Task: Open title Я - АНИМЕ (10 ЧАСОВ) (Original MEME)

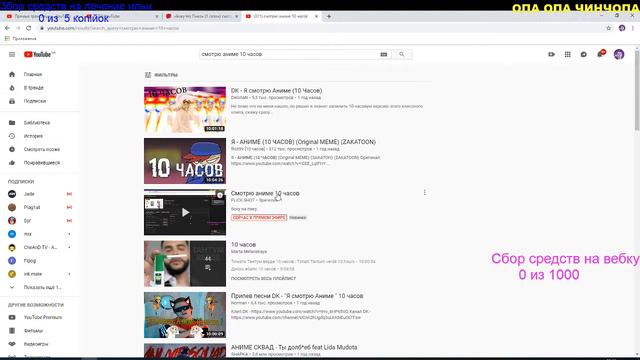Action: (x=303, y=142)
